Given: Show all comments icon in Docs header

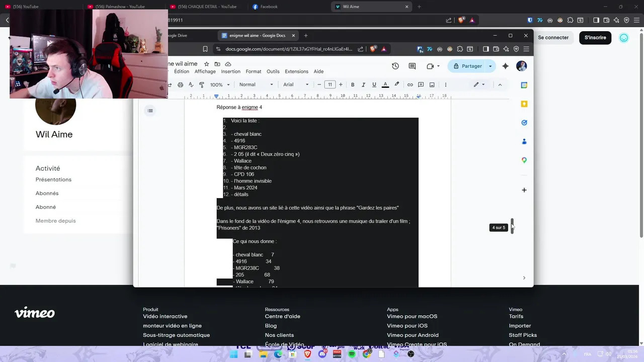Looking at the screenshot, I should (x=412, y=66).
